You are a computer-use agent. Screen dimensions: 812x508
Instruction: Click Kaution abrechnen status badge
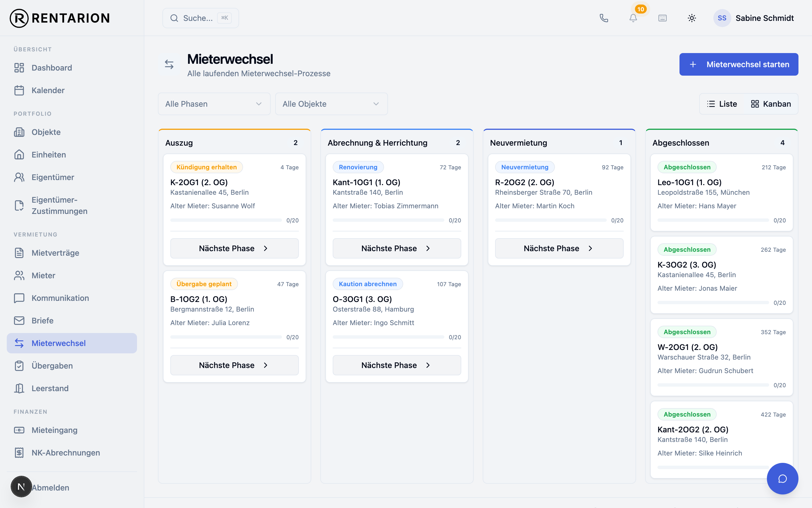pyautogui.click(x=367, y=284)
